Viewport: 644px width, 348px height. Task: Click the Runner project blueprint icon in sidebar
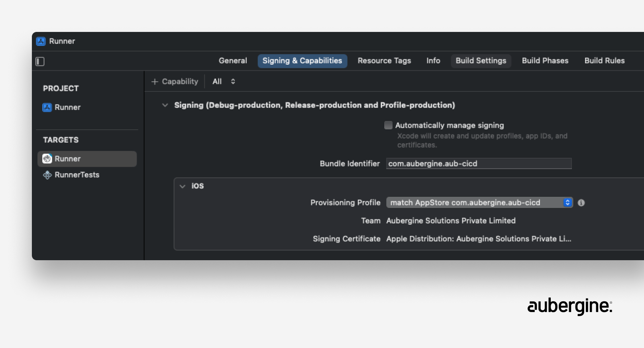[47, 107]
